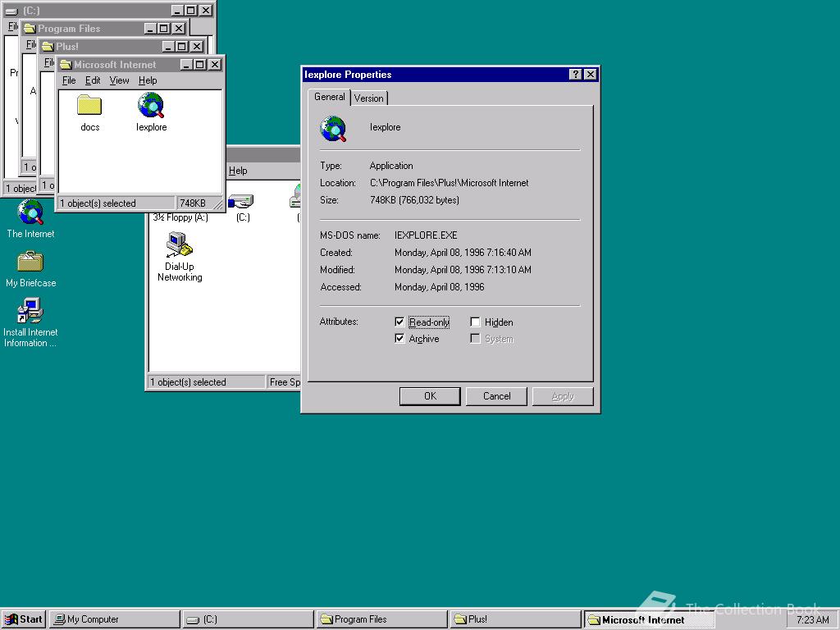Viewport: 840px width, 630px height.
Task: Select the Iexplore application icon in folder window
Action: tap(151, 106)
